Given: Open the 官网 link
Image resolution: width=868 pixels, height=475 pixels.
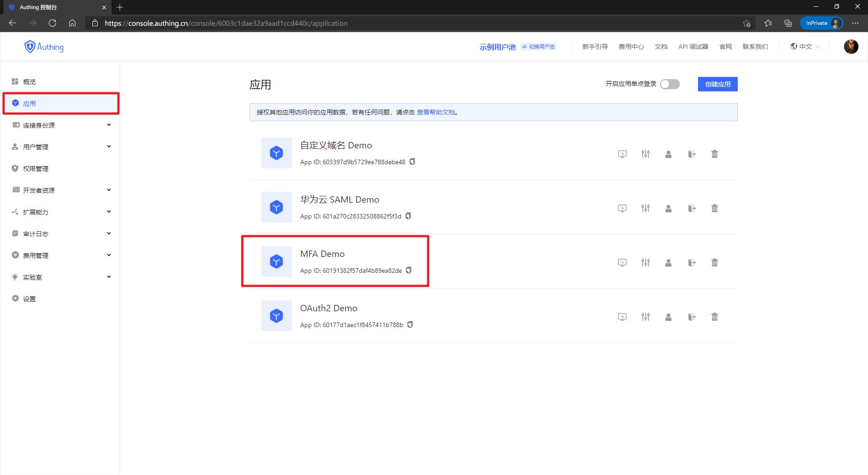Looking at the screenshot, I should (x=726, y=47).
